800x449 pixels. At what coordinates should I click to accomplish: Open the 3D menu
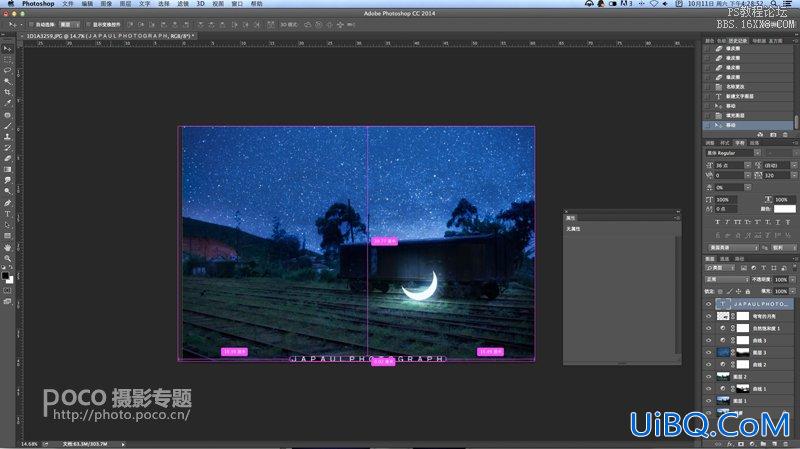pyautogui.click(x=201, y=4)
